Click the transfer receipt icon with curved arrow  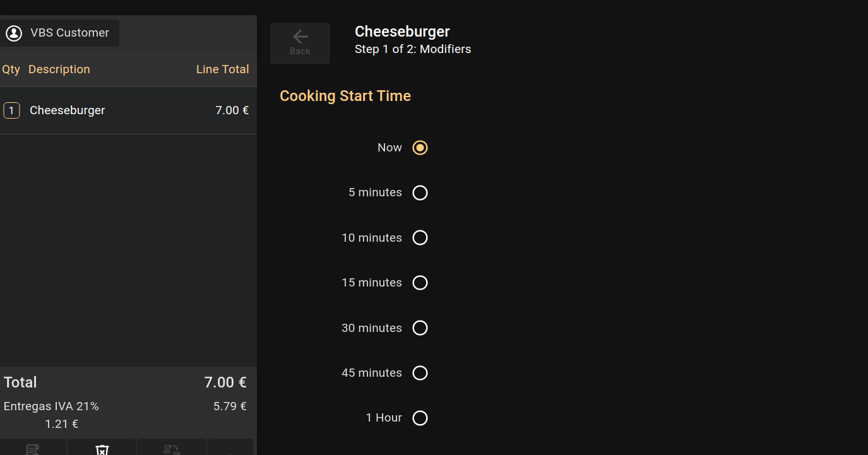coord(171,449)
